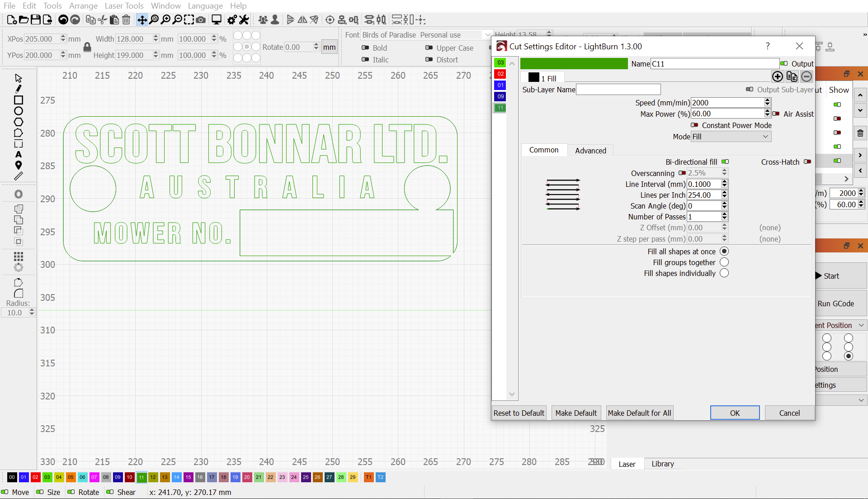The width and height of the screenshot is (868, 499).
Task: Adjust the XPos spinner arrows
Action: pyautogui.click(x=63, y=39)
